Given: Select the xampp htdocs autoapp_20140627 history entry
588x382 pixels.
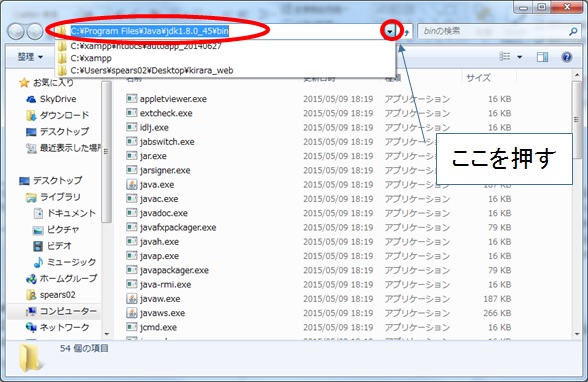Looking at the screenshot, I should click(225, 46).
